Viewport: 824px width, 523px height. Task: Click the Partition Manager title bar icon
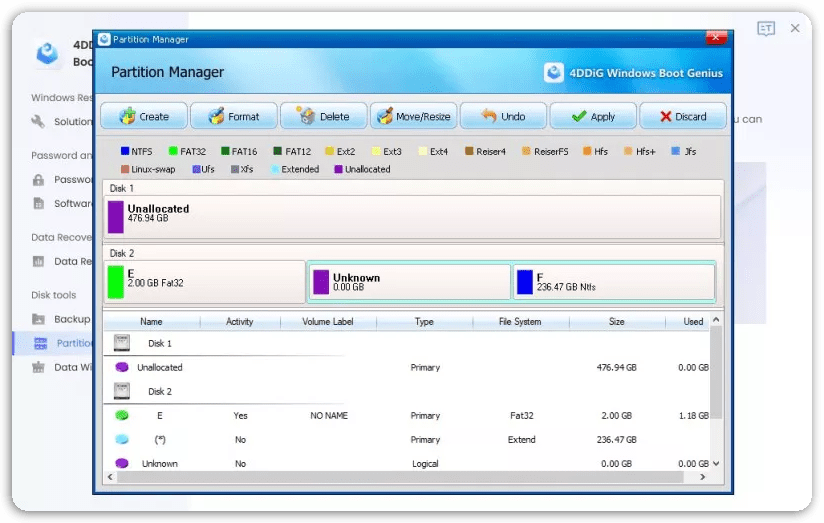(x=104, y=39)
